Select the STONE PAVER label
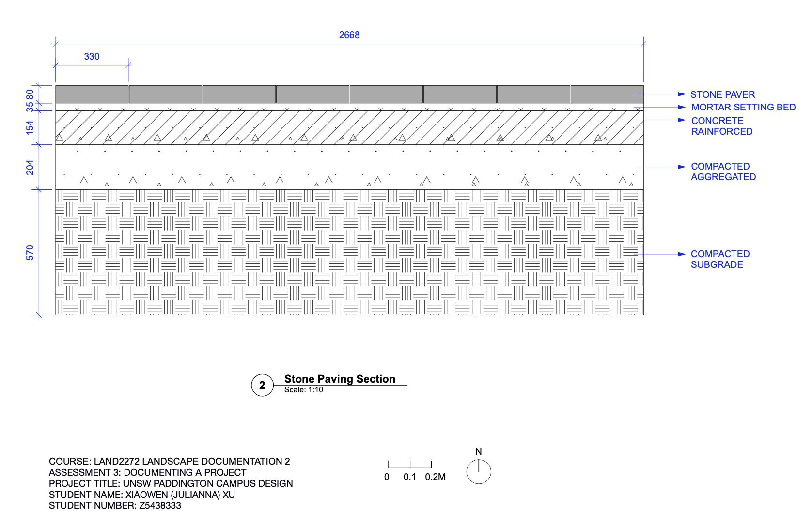The image size is (812, 527). pyautogui.click(x=722, y=94)
